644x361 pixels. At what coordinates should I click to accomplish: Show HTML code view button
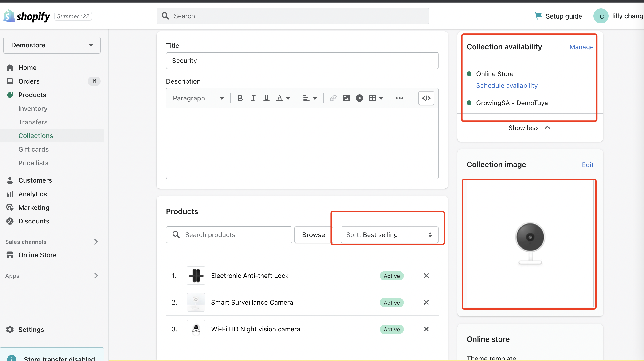pyautogui.click(x=426, y=98)
